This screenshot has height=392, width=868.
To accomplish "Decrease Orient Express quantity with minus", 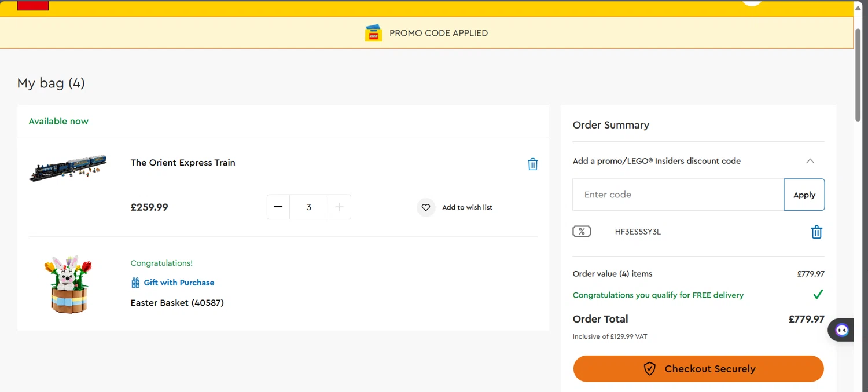I will 278,207.
